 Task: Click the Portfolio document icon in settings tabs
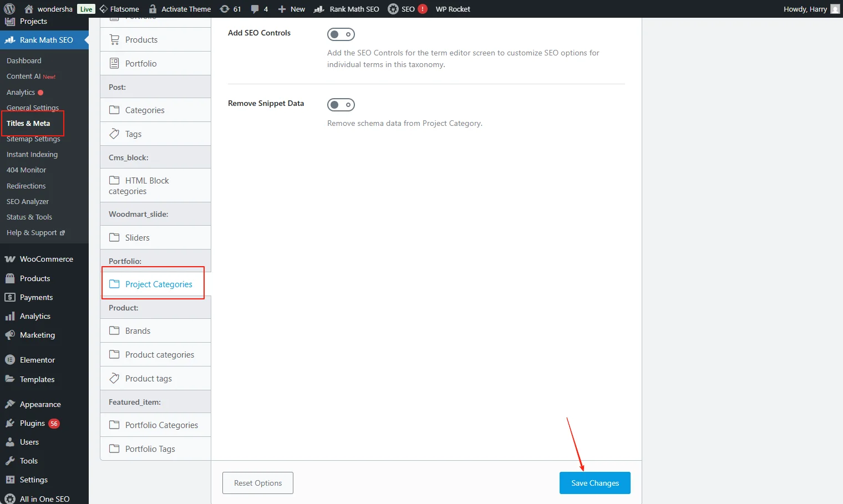pos(114,63)
